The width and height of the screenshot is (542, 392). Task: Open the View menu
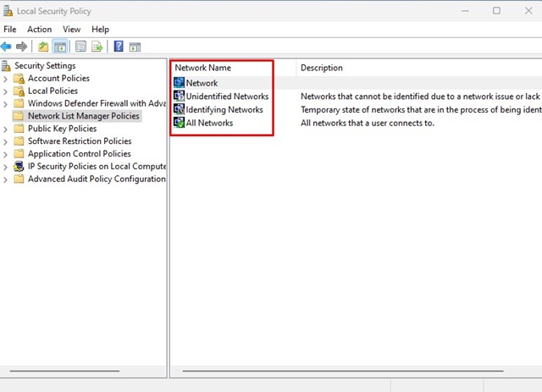71,30
